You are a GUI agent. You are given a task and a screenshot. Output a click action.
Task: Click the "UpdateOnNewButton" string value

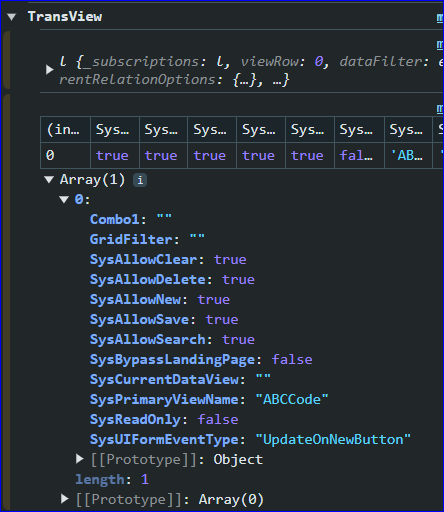click(333, 439)
